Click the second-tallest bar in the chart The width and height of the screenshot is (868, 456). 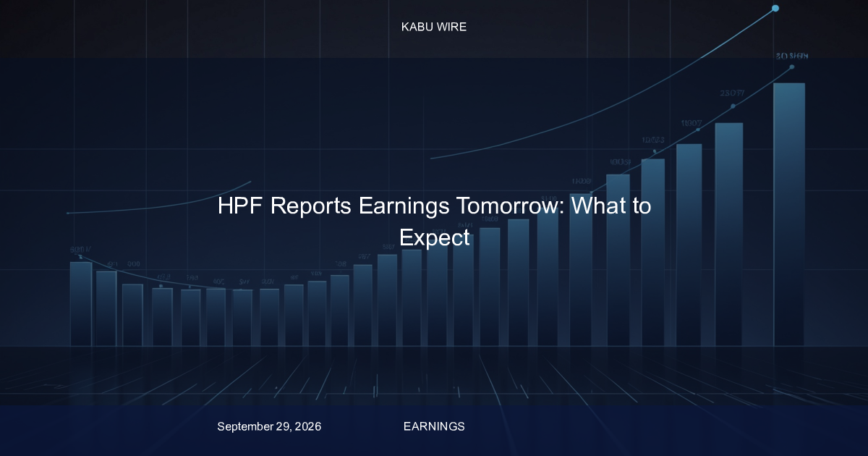[729, 234]
